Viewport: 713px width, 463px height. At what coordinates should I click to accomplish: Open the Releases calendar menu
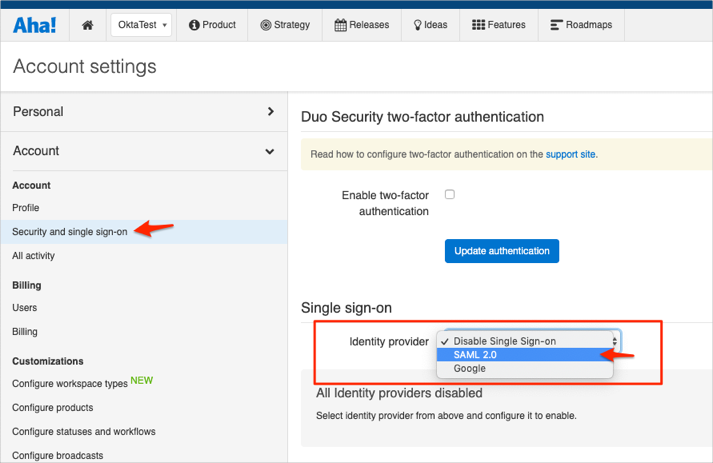pos(362,25)
